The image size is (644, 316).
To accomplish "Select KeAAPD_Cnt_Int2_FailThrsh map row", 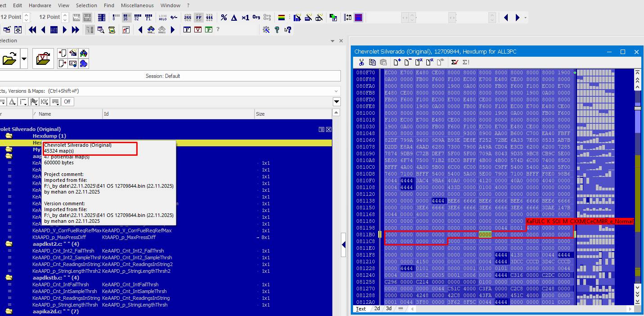I will coord(166,251).
